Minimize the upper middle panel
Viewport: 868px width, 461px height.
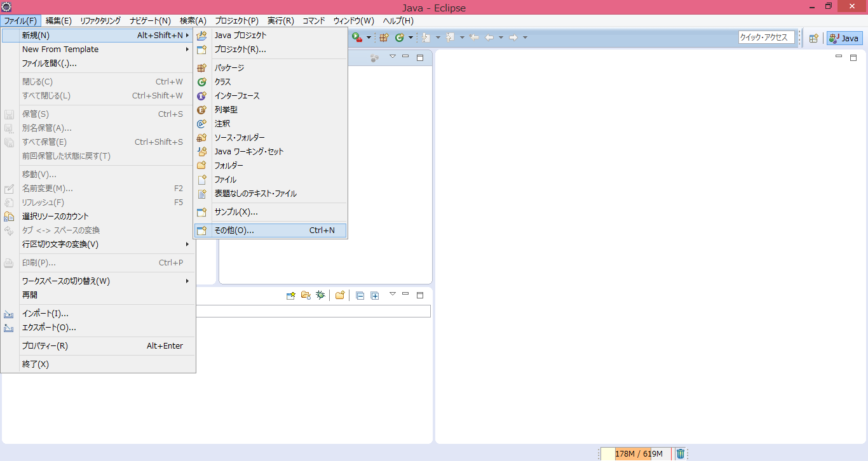click(x=405, y=57)
